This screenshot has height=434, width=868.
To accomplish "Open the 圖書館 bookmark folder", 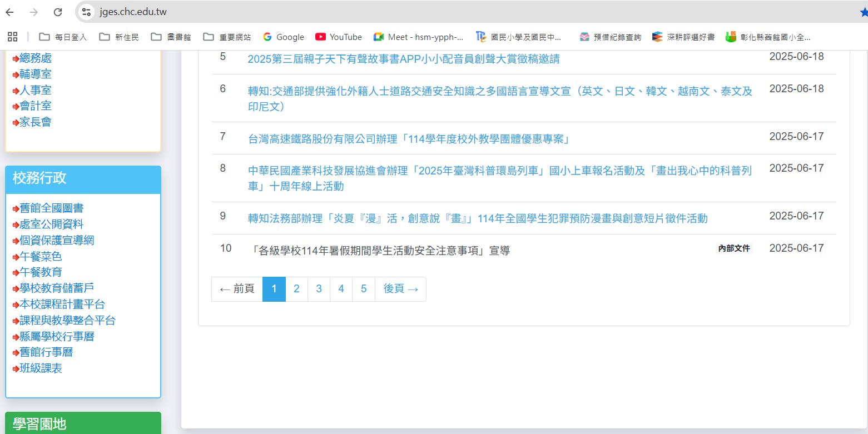I will coord(171,37).
